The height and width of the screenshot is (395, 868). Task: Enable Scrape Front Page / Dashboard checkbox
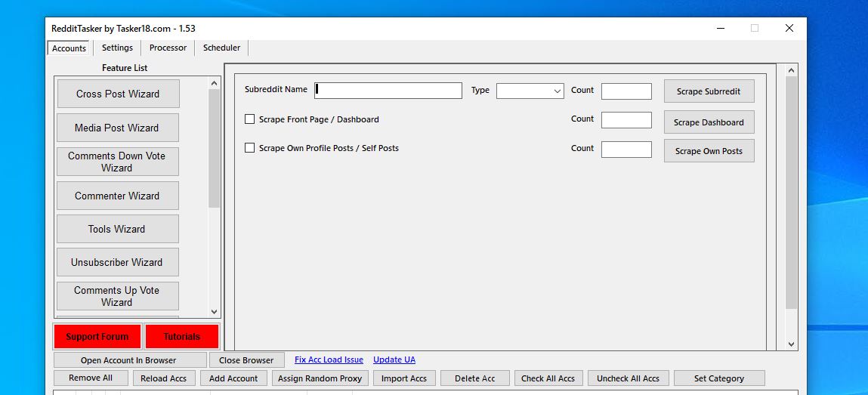249,119
